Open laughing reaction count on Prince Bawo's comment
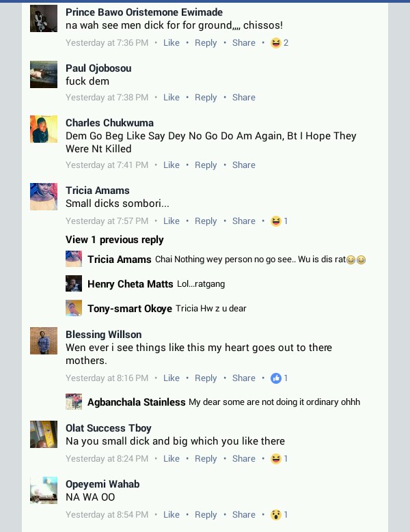410x532 pixels. [279, 43]
